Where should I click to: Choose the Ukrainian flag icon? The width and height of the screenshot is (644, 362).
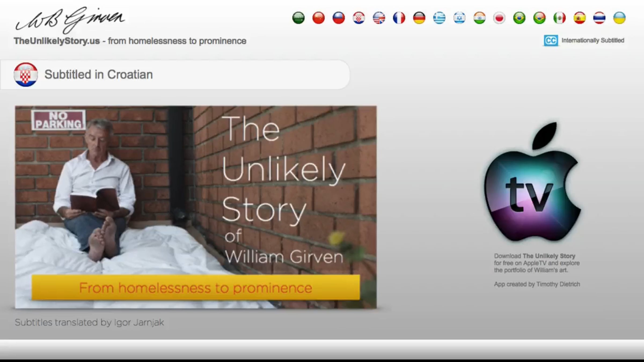click(619, 18)
